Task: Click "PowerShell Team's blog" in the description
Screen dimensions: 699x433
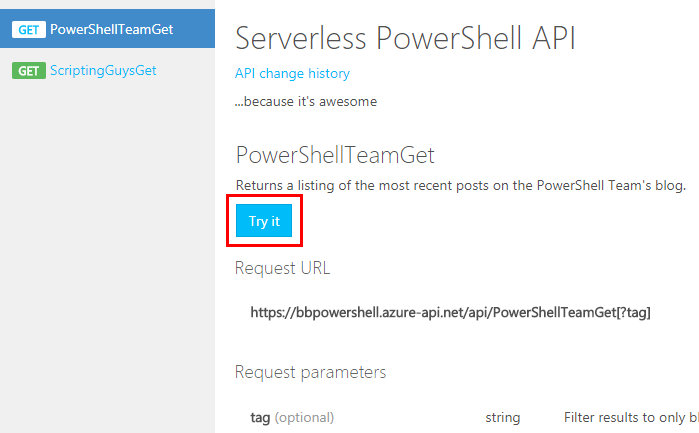Action: tap(610, 186)
